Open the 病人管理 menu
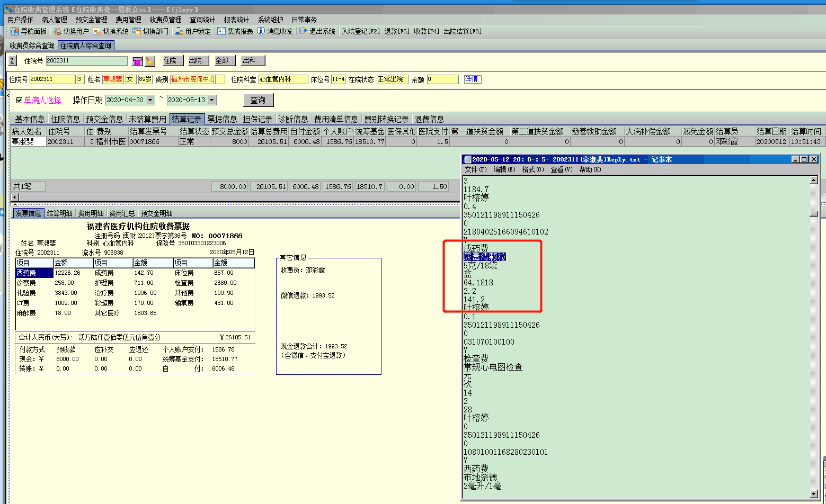The image size is (826, 504). [55, 20]
